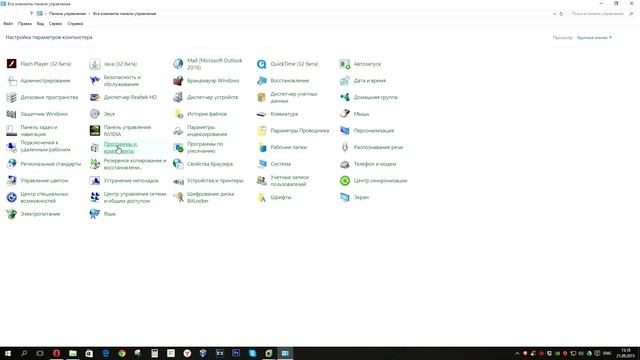Click Панель управления breadcrumb in address bar
Viewport: 640px width, 360px height.
click(x=67, y=13)
